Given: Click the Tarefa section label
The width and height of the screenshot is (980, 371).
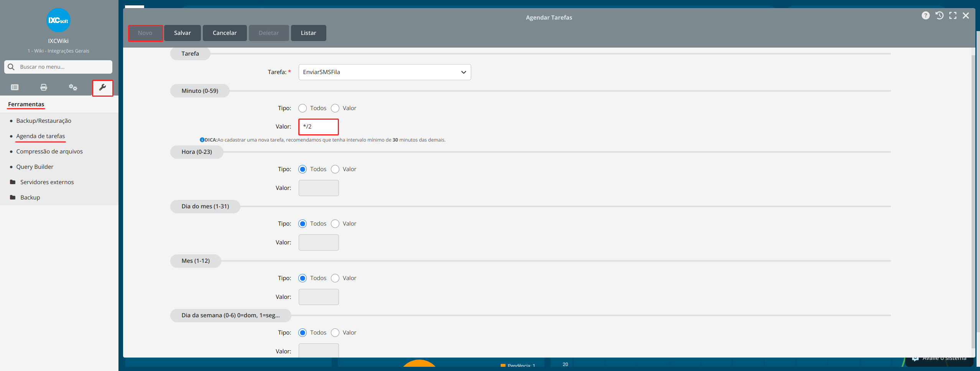Looking at the screenshot, I should (190, 54).
